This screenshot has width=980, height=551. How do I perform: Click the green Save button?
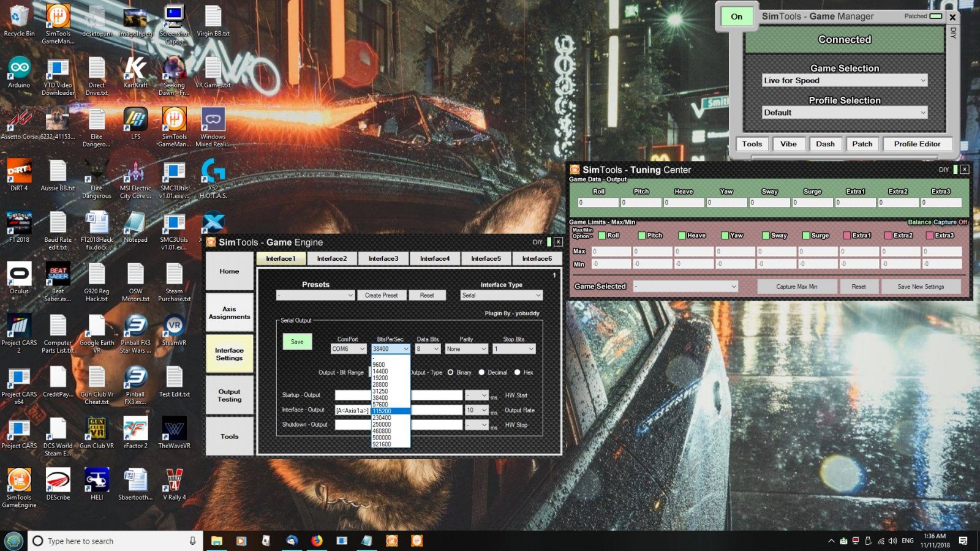pos(297,342)
